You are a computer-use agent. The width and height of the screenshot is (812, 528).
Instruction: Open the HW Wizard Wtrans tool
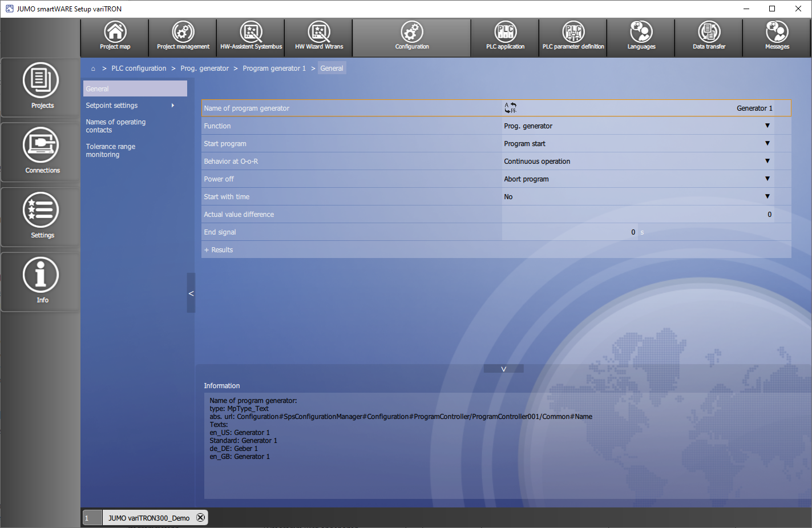319,37
